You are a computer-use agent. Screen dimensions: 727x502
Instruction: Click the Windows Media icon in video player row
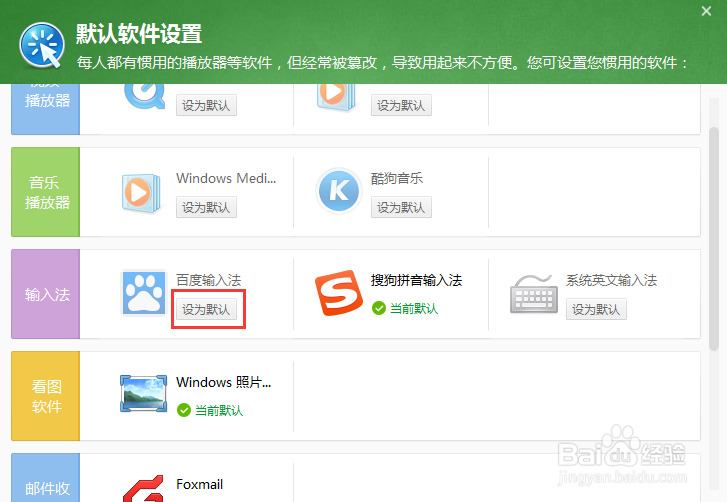click(337, 97)
